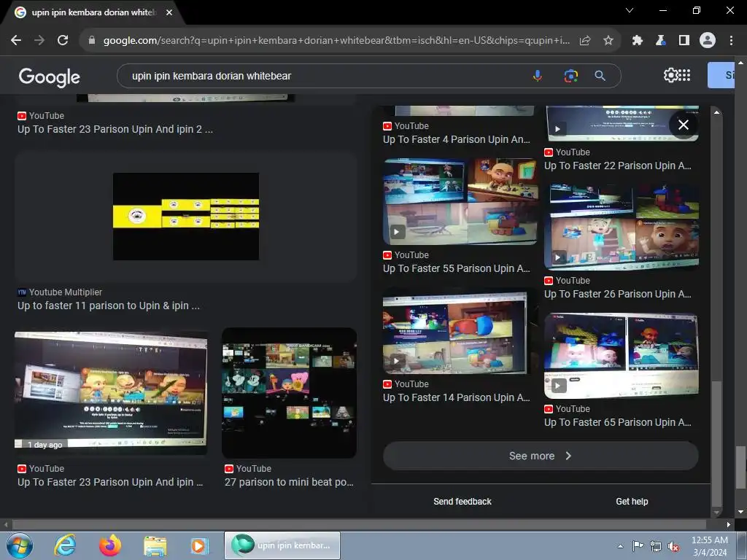Open the Chrome profile avatar
The height and width of the screenshot is (560, 747).
tap(708, 41)
